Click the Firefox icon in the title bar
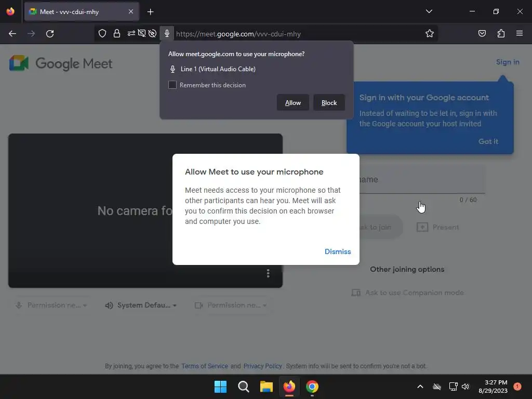 coord(10,11)
